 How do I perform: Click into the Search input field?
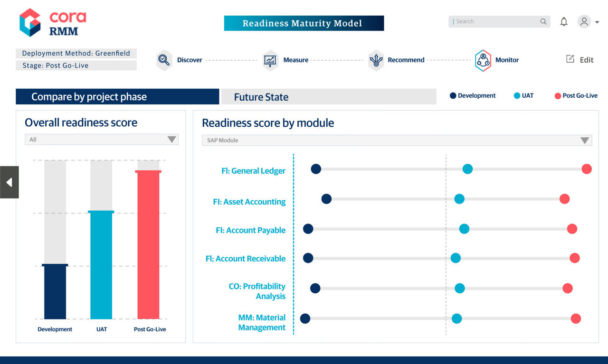click(x=494, y=22)
